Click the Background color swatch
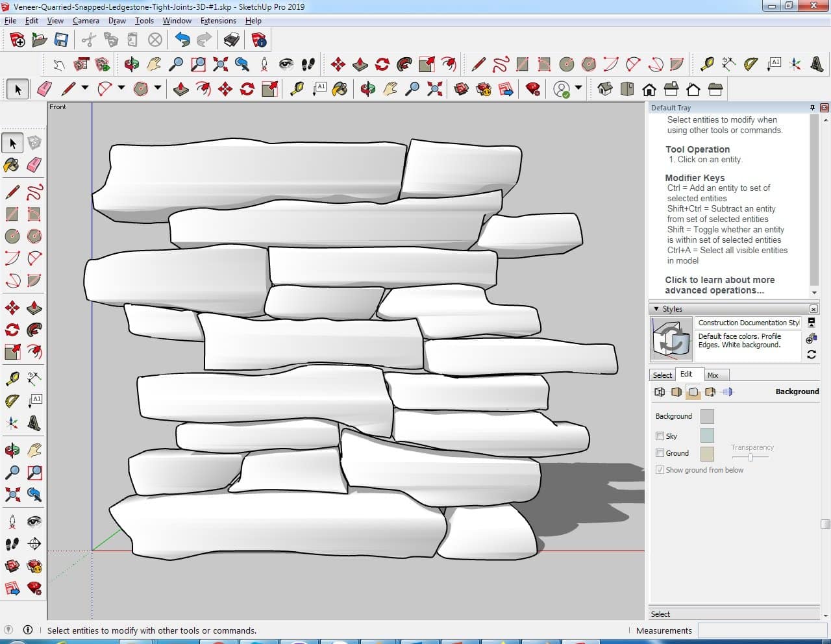The width and height of the screenshot is (831, 644). point(707,416)
